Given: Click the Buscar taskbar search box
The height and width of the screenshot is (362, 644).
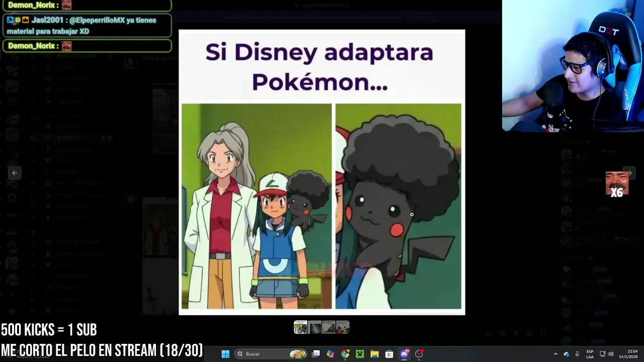Looking at the screenshot, I should pyautogui.click(x=272, y=354).
